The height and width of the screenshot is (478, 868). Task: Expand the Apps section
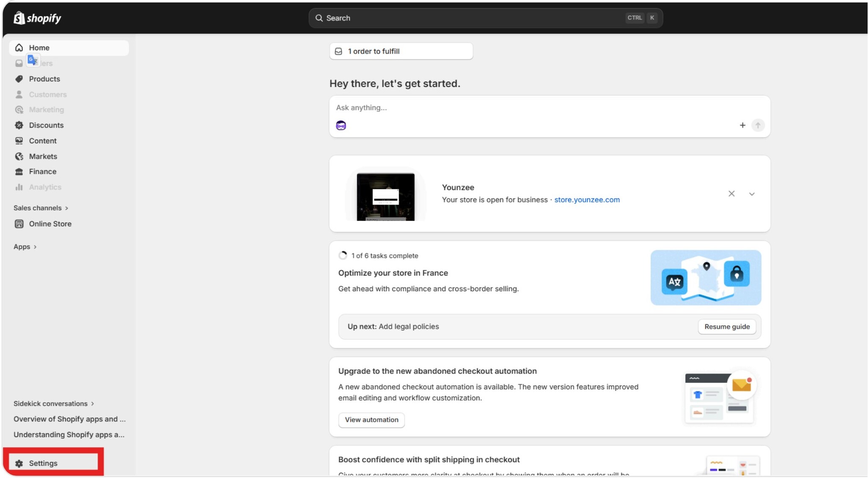25,247
